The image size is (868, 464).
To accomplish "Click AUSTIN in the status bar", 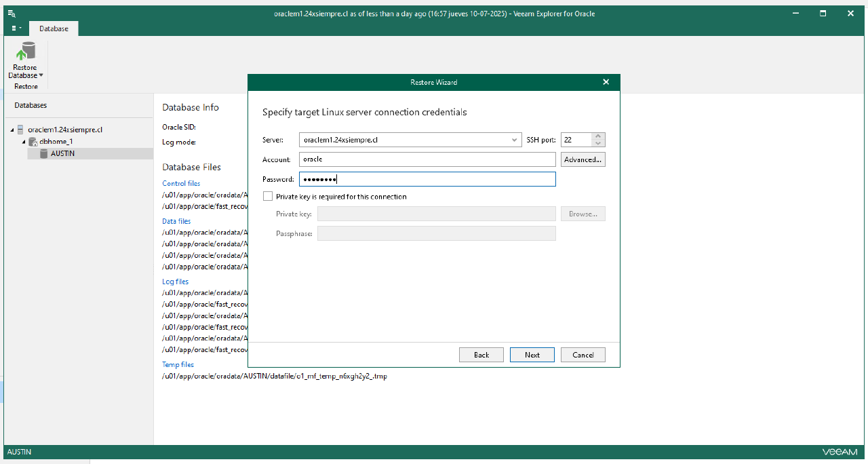I will (19, 452).
